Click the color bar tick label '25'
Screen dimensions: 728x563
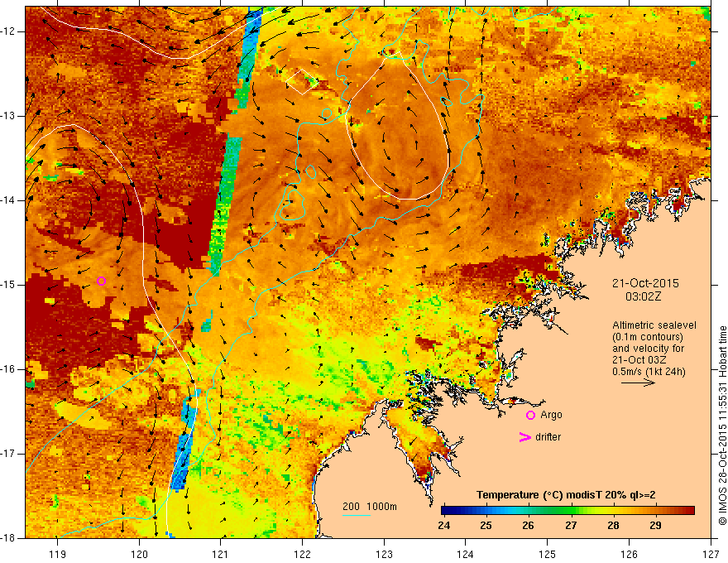486,526
